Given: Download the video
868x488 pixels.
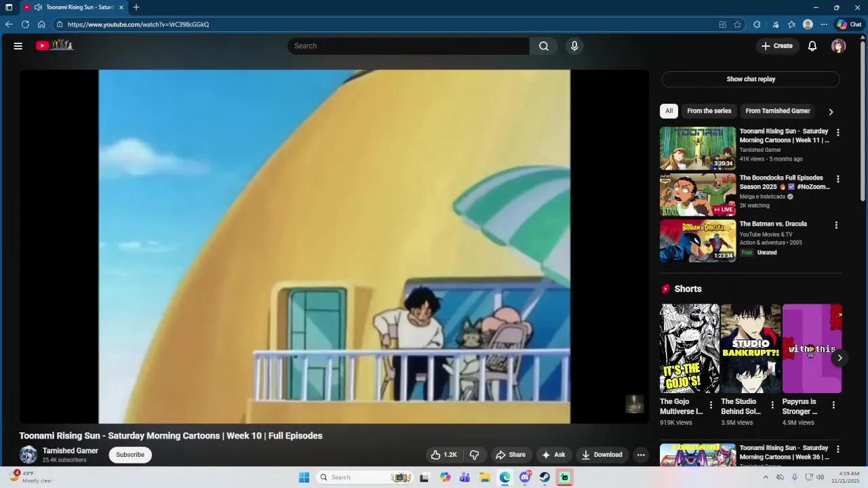Looking at the screenshot, I should pyautogui.click(x=601, y=455).
